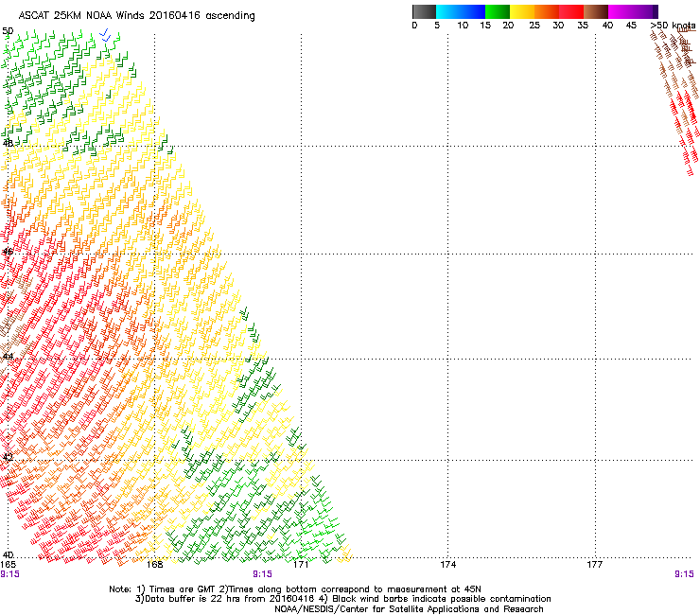Viewport: 700px width, 615px height.
Task: Click the longitude label '174'
Action: [447, 565]
